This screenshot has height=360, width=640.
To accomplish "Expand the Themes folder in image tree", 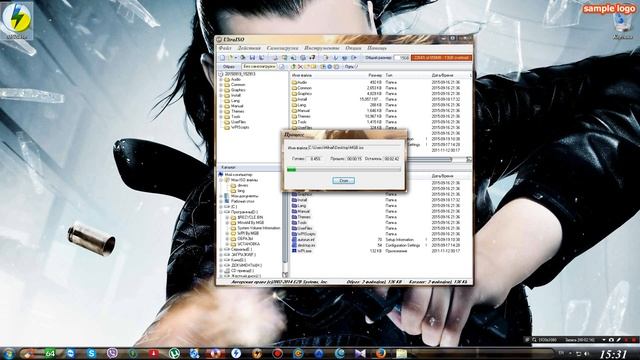I will click(x=221, y=111).
